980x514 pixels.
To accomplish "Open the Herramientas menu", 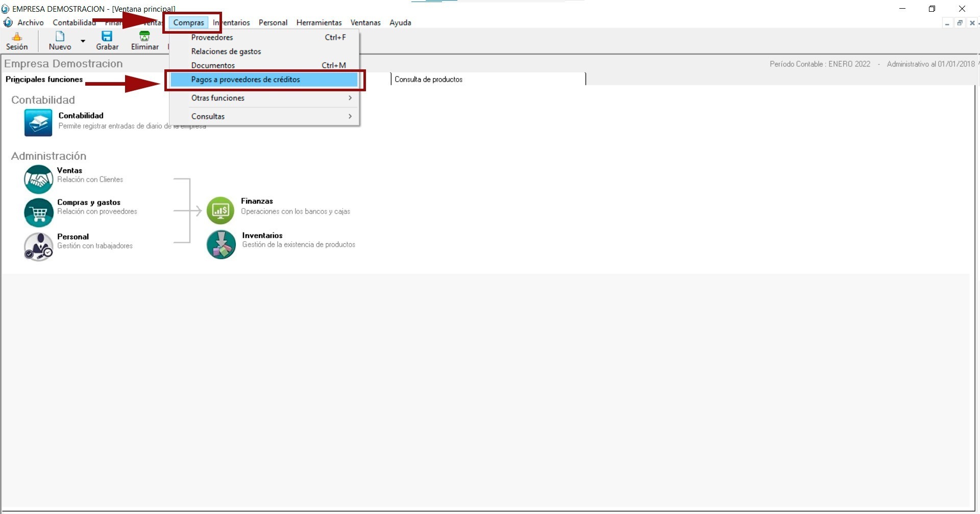I will [x=319, y=22].
